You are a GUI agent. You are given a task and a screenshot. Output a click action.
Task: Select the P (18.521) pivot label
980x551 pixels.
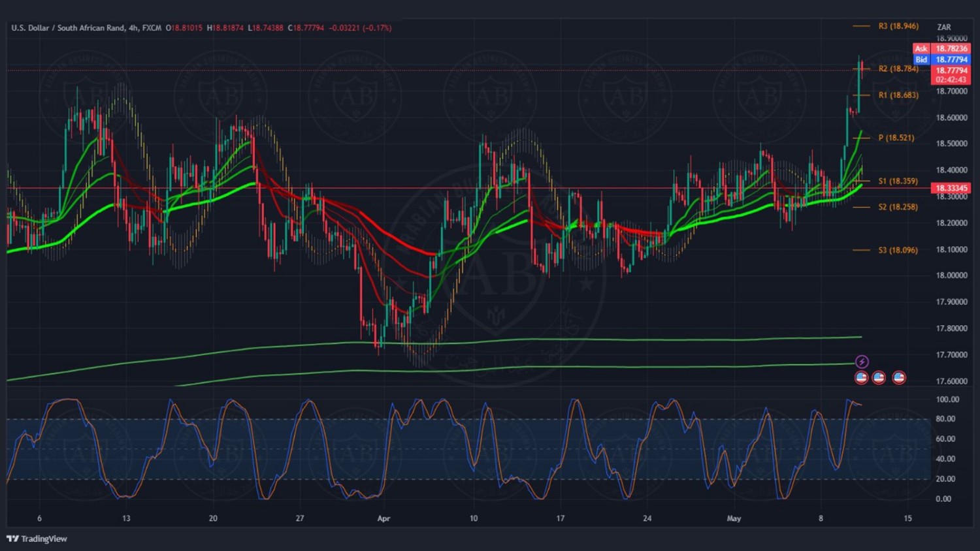[896, 138]
